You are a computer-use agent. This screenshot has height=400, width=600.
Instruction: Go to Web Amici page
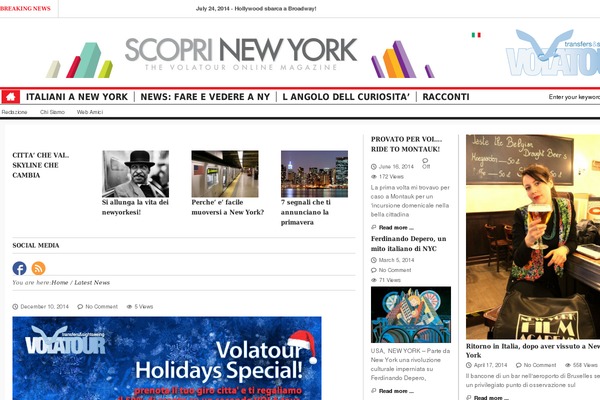[x=90, y=112]
